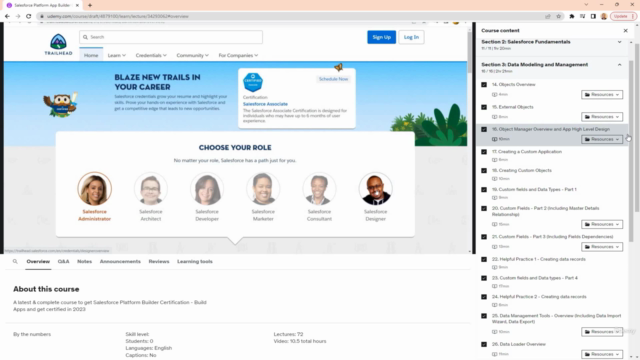
Task: Select the Salesforce Developer role photo
Action: pyautogui.click(x=207, y=189)
